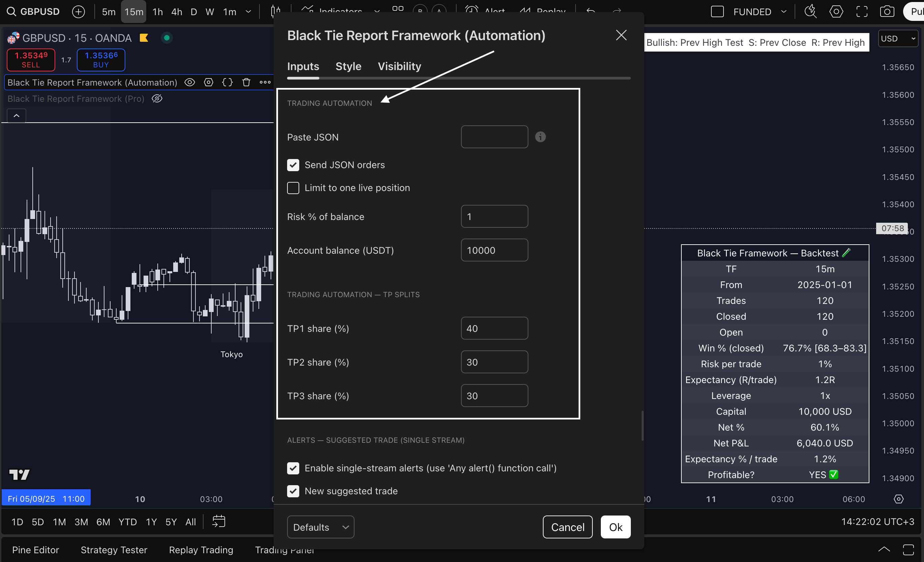The image size is (924, 562).
Task: Switch to the Visibility tab
Action: tap(399, 66)
